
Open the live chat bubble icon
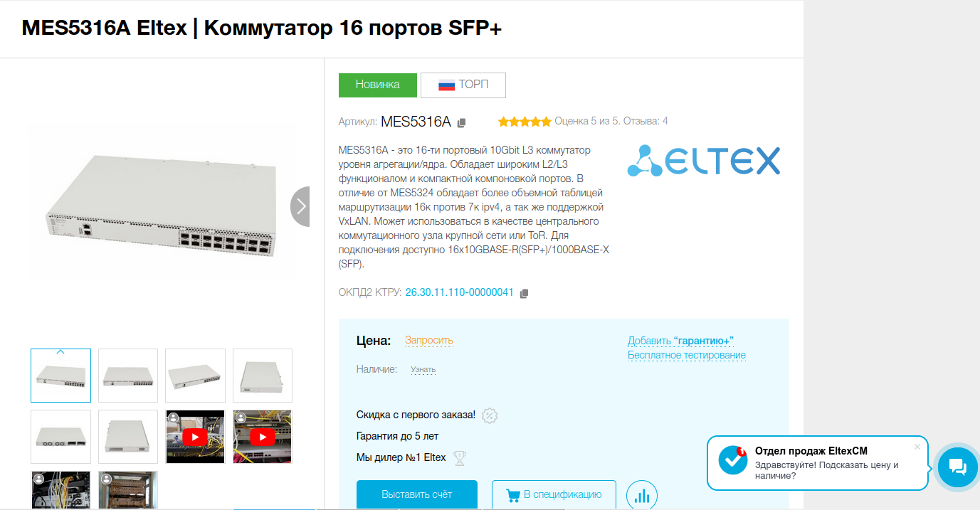957,467
